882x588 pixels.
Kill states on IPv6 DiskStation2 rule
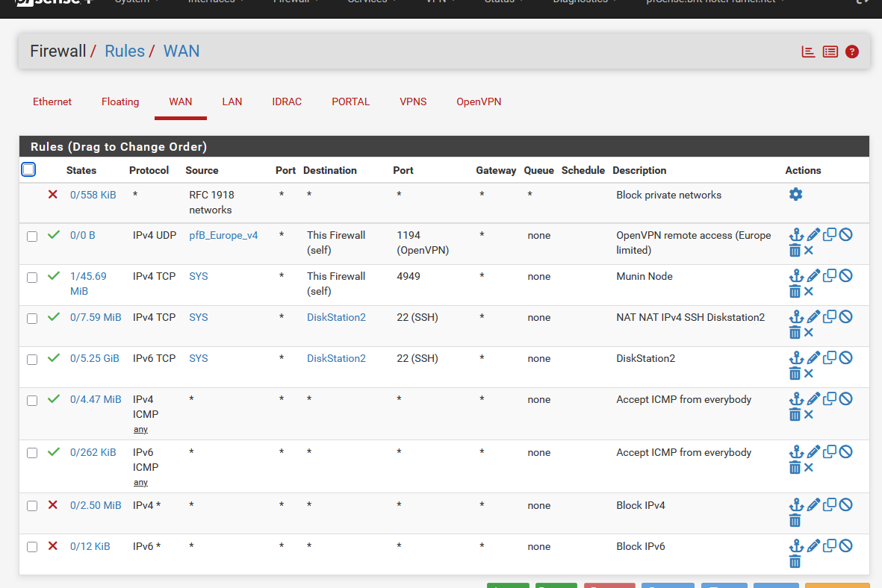tap(808, 374)
